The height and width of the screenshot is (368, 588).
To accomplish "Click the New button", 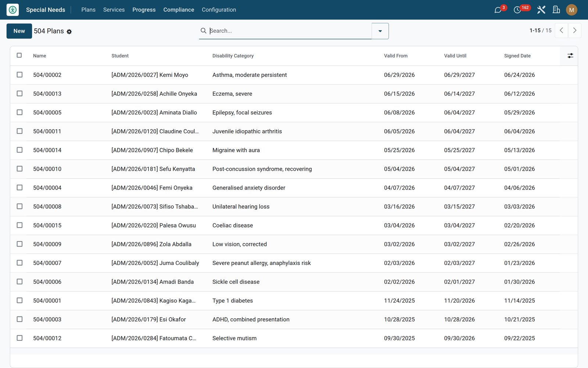I will coord(19,31).
